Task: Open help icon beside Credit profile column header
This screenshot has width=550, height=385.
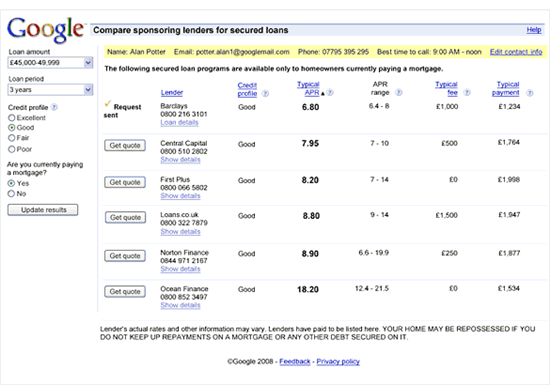Action: [x=266, y=93]
